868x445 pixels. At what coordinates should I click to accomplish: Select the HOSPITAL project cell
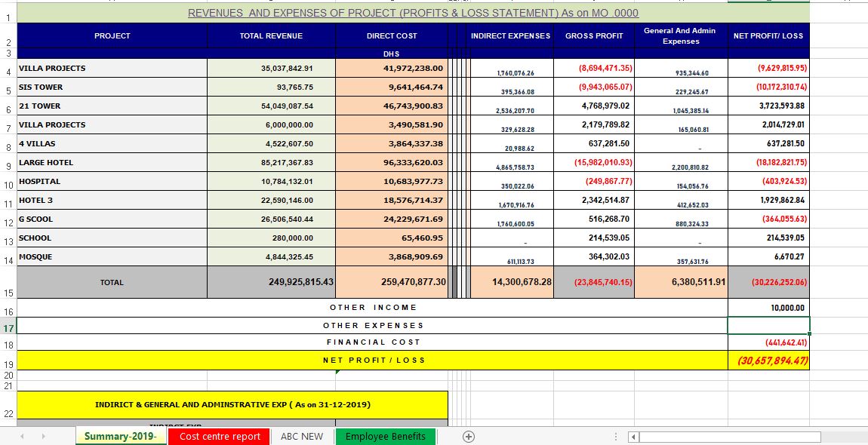click(112, 181)
